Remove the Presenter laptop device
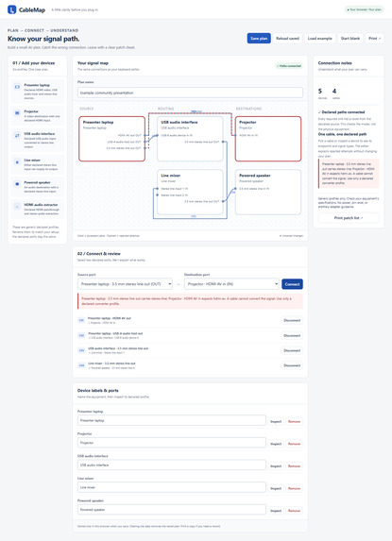Image resolution: width=392 pixels, height=541 pixels. 294,422
